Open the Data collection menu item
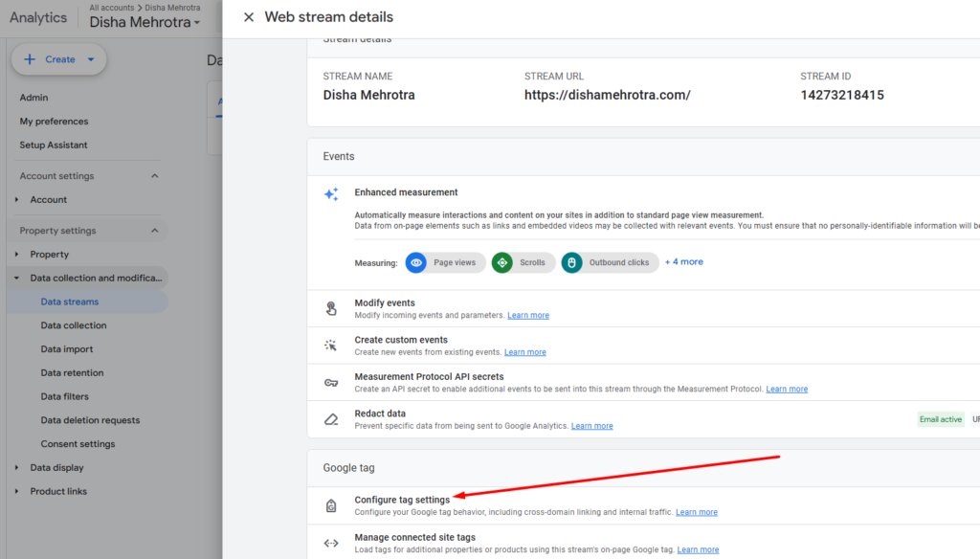This screenshot has height=559, width=980. (74, 325)
